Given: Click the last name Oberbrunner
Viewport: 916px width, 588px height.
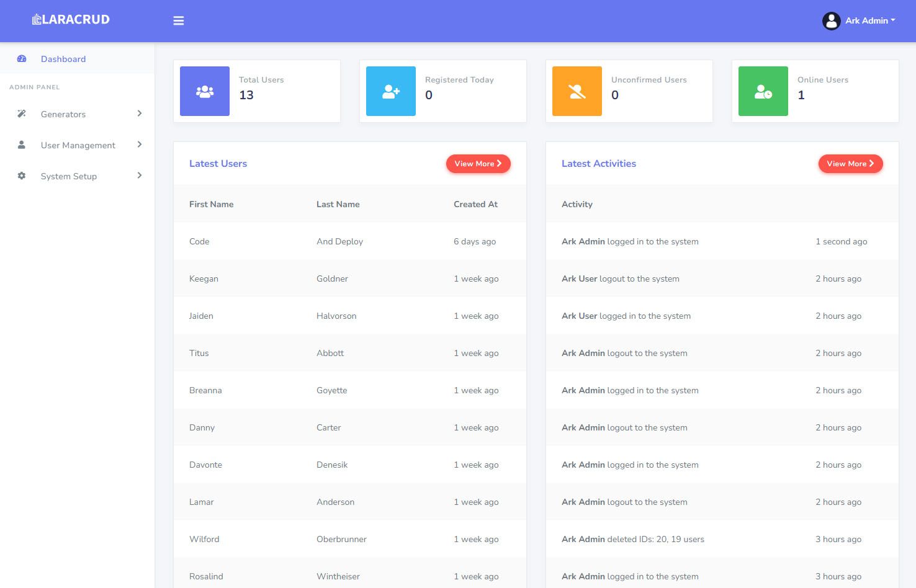Looking at the screenshot, I should coord(341,539).
